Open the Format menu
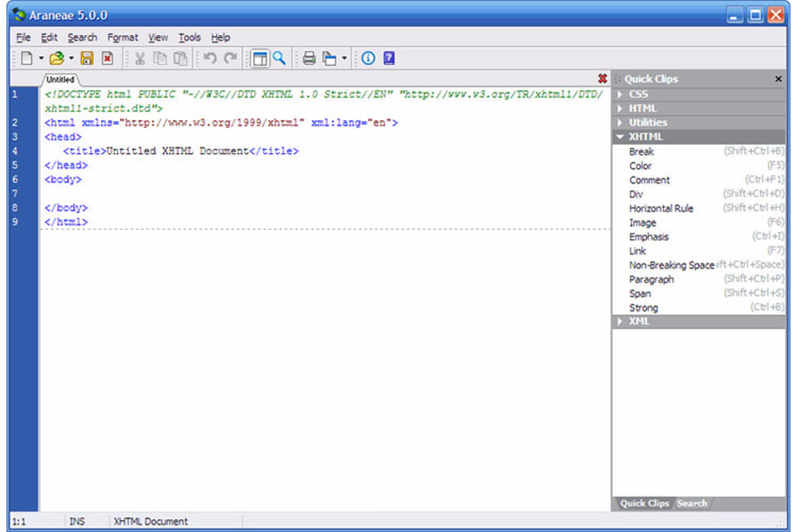 click(123, 37)
